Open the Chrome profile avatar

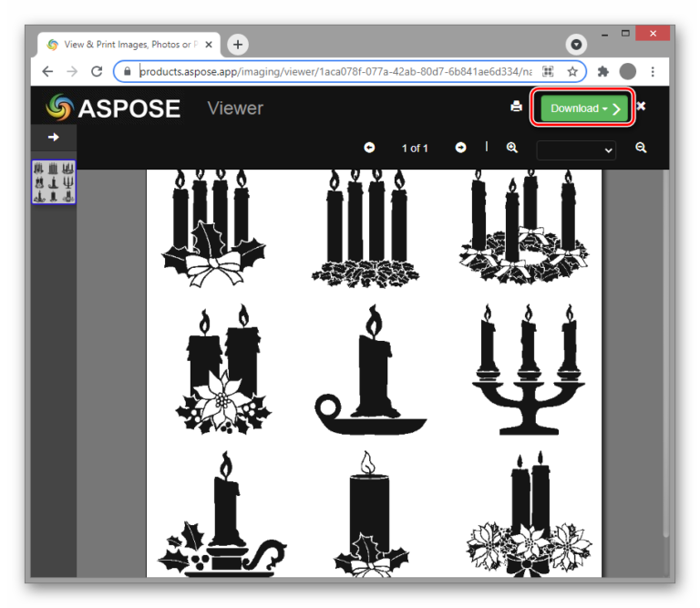pos(628,71)
